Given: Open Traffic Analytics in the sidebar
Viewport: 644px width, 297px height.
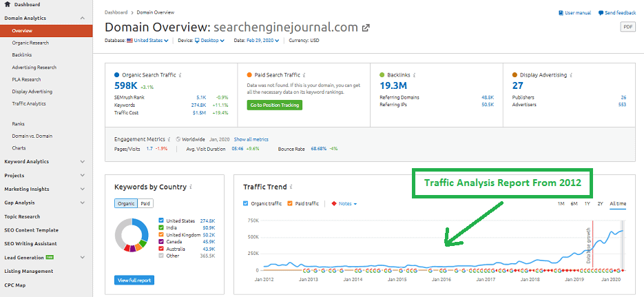Looking at the screenshot, I should coord(29,104).
